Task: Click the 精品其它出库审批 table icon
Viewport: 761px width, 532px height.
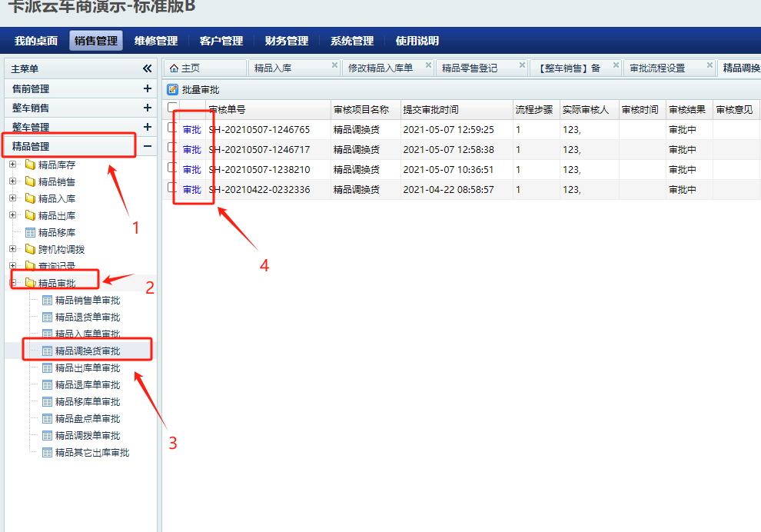Action: point(47,453)
